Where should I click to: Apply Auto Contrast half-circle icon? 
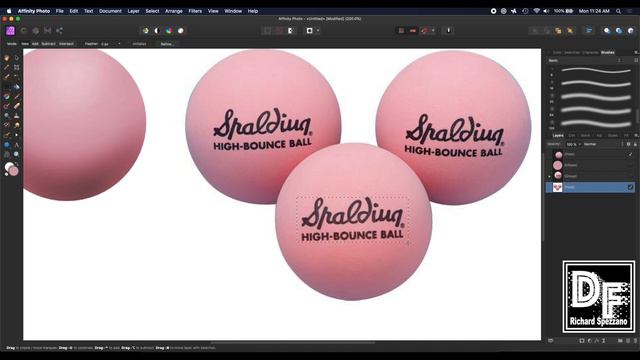[157, 31]
